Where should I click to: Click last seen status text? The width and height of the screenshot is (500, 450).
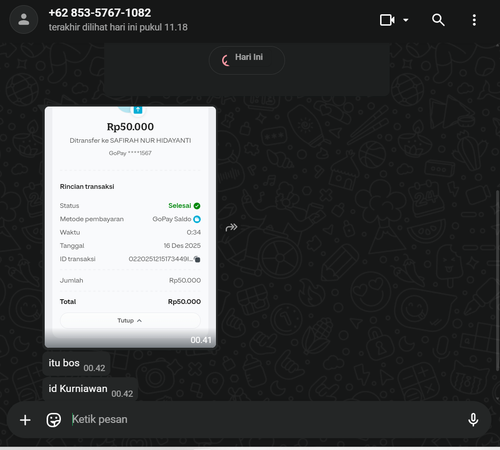[118, 27]
